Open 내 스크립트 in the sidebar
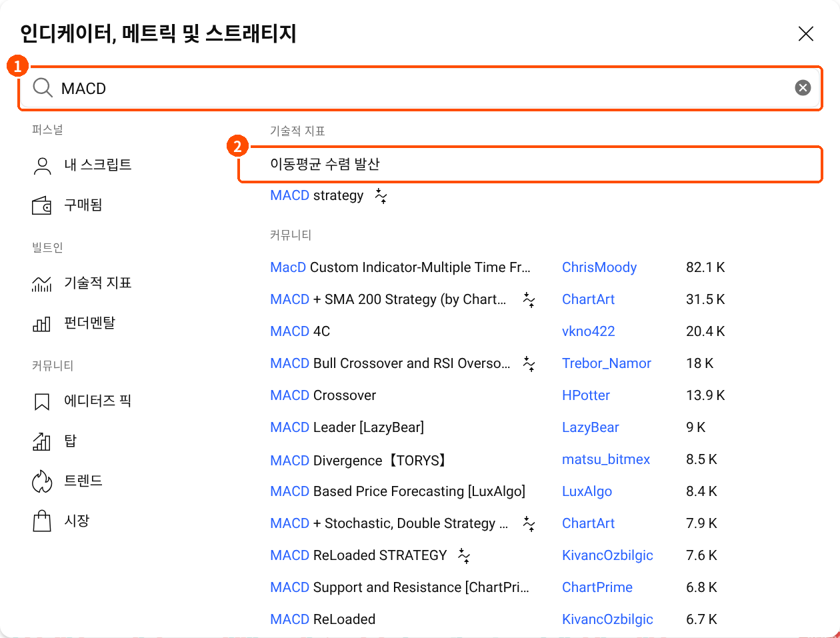The image size is (840, 638). tap(98, 165)
